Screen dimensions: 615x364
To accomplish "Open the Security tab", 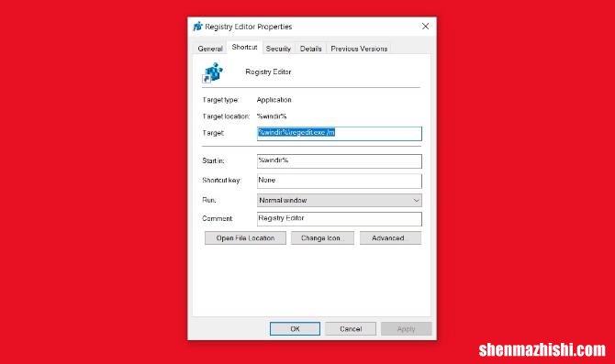I will [x=278, y=49].
